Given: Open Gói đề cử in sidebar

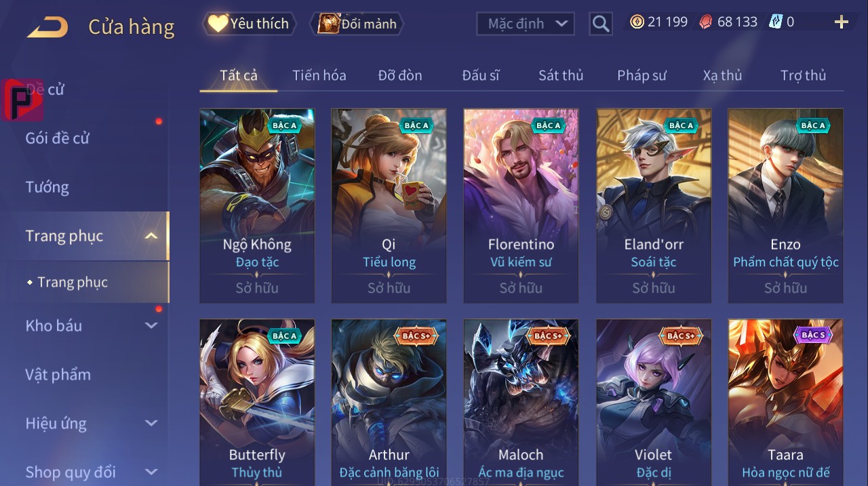Looking at the screenshot, I should coord(58,138).
